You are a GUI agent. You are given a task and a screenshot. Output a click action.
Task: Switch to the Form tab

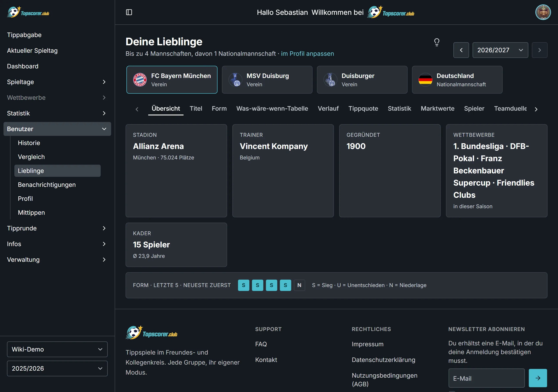tap(219, 109)
